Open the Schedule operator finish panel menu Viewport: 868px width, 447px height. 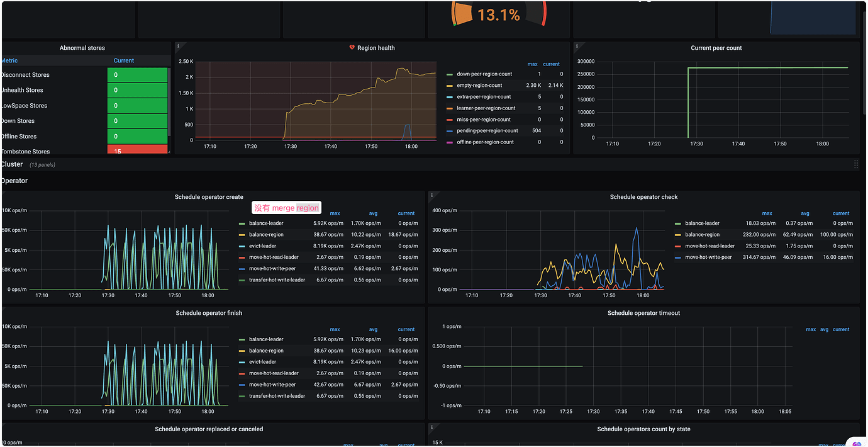coord(209,313)
